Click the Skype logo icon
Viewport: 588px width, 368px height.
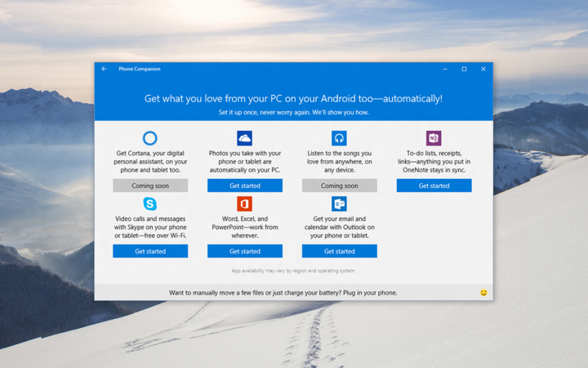pos(149,204)
